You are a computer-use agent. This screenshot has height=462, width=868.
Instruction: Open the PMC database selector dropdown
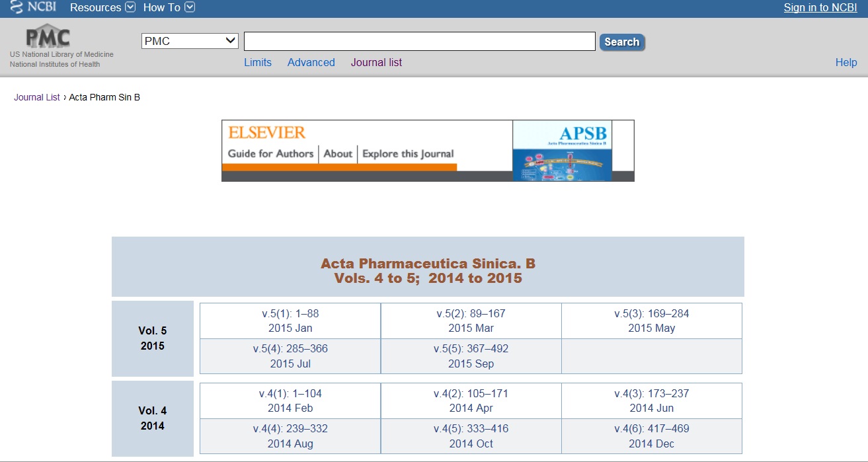190,41
